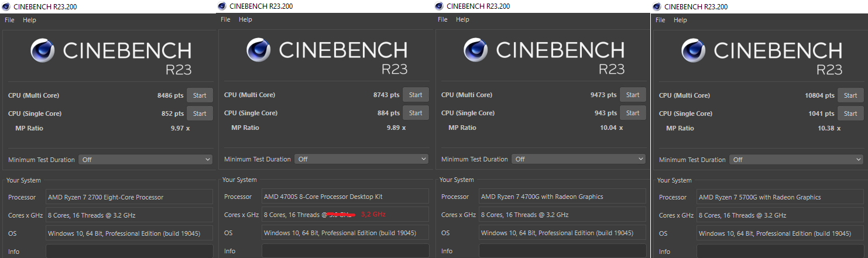Click the Cinebench sphere logo in 5700G window
Screen dimensions: 868x258
[x=694, y=50]
